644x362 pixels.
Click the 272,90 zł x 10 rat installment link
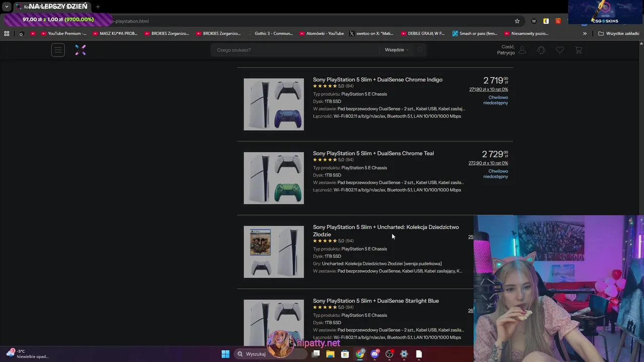point(488,163)
